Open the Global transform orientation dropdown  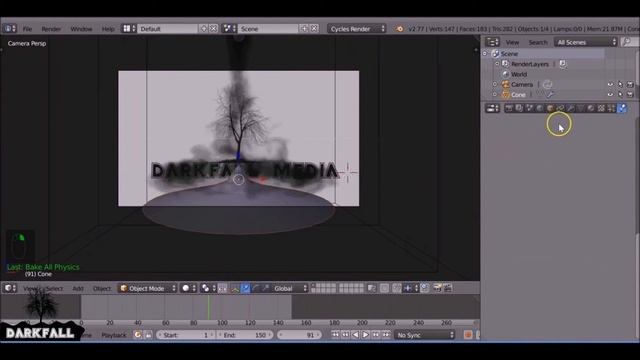tap(289, 288)
